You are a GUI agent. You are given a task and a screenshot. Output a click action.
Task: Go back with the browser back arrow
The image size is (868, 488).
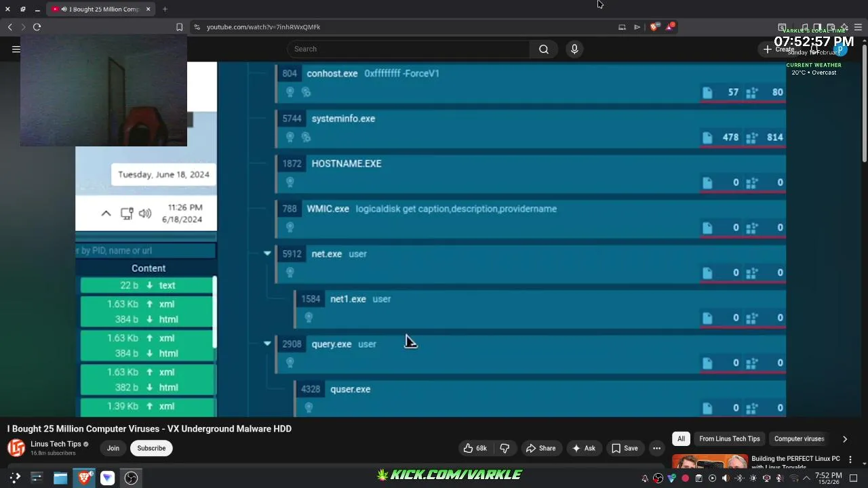pos(10,27)
